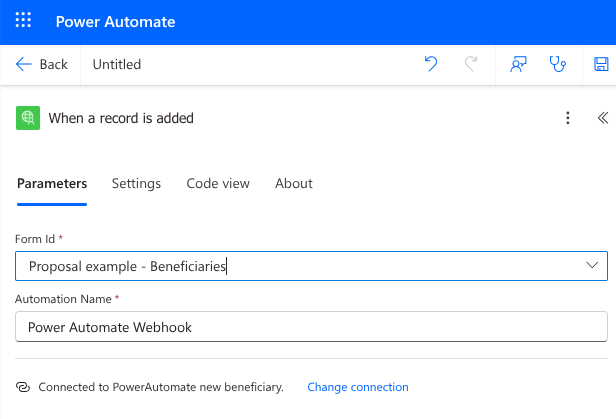Run the Flow checker stethoscope icon
The image size is (616, 419).
click(x=557, y=64)
